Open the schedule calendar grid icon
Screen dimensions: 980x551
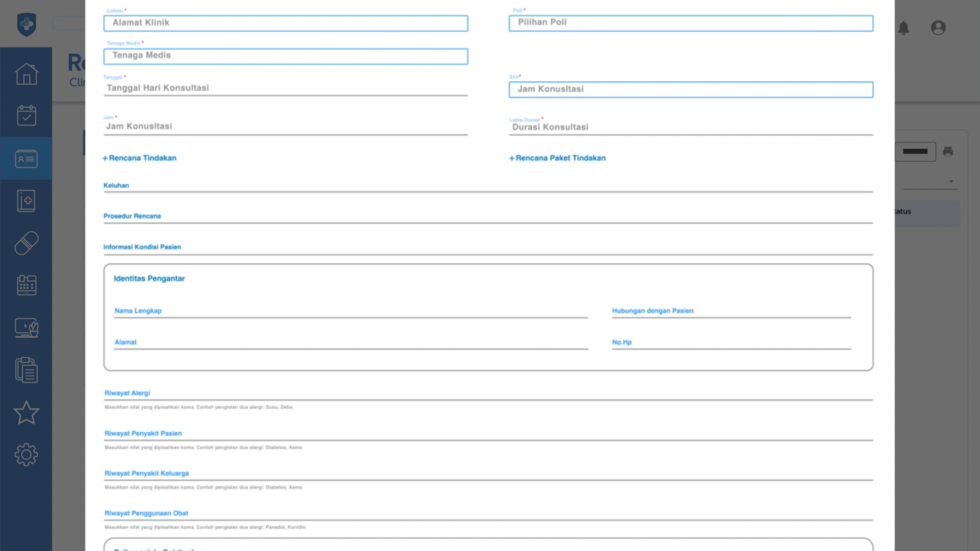coord(26,285)
